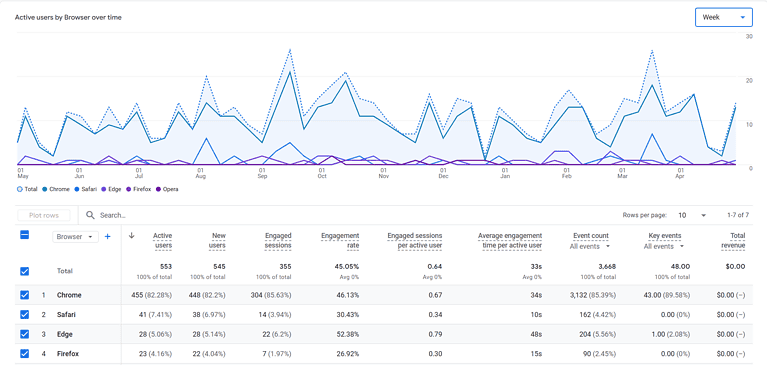The image size is (767, 365).
Task: Add a secondary dimension with plus icon
Action: [x=108, y=237]
